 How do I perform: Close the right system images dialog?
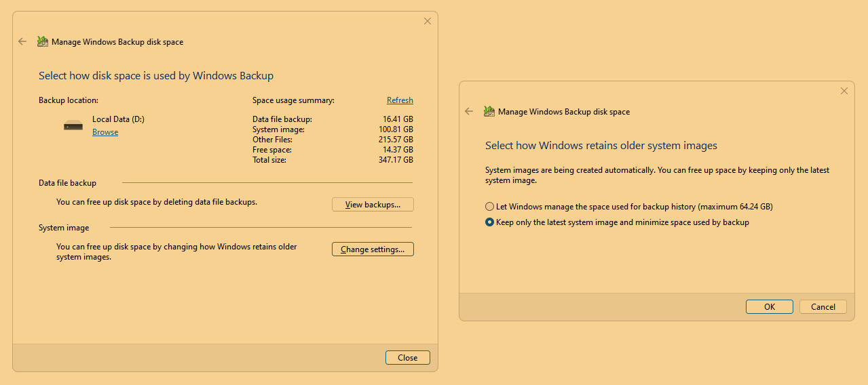coord(844,91)
